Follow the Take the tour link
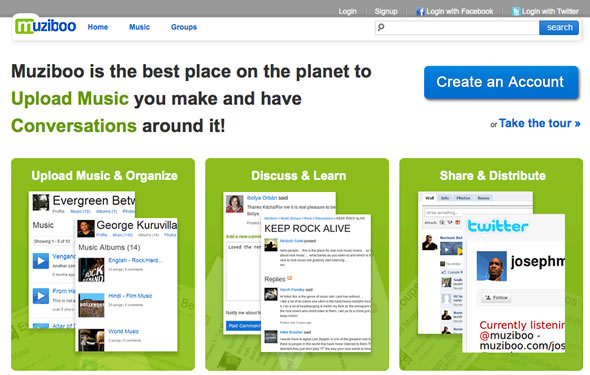 (540, 123)
